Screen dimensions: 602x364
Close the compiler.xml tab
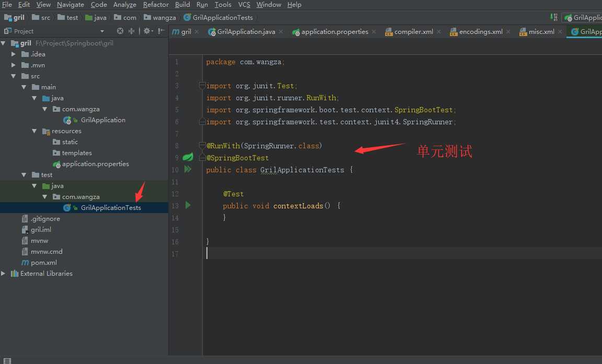(x=438, y=32)
